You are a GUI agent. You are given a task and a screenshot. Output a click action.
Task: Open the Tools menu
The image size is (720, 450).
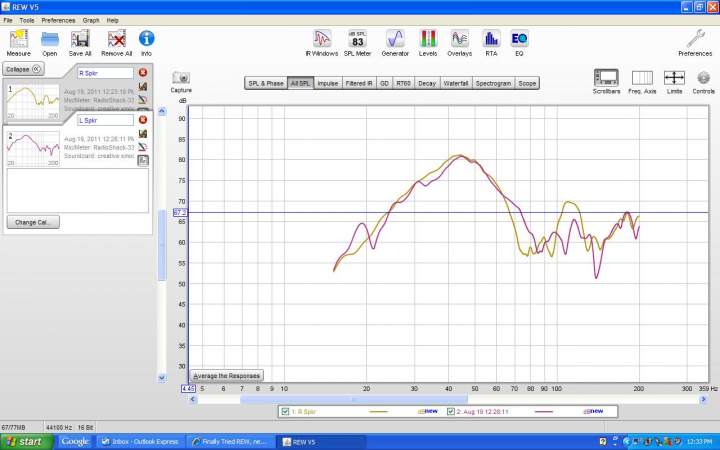(x=27, y=21)
